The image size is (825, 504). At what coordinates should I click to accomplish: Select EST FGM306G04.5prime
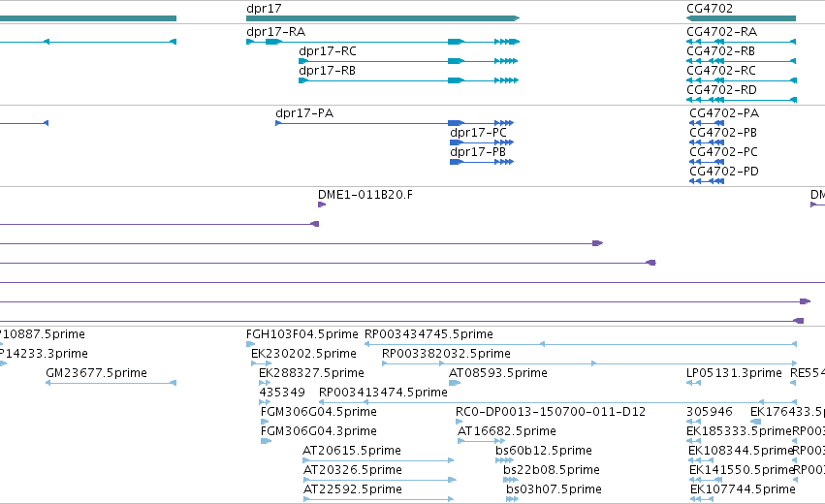pyautogui.click(x=318, y=412)
